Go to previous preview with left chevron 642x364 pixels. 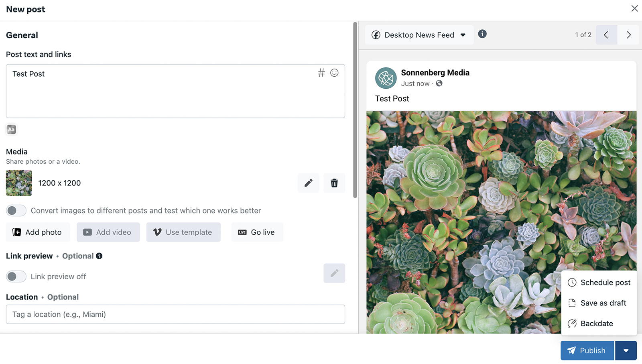606,35
